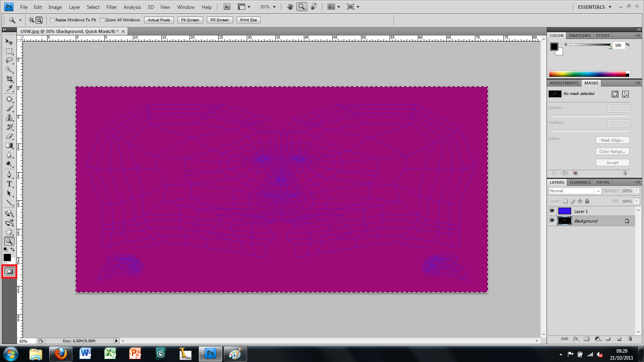644x362 pixels.
Task: Select the Move tool
Action: (9, 41)
